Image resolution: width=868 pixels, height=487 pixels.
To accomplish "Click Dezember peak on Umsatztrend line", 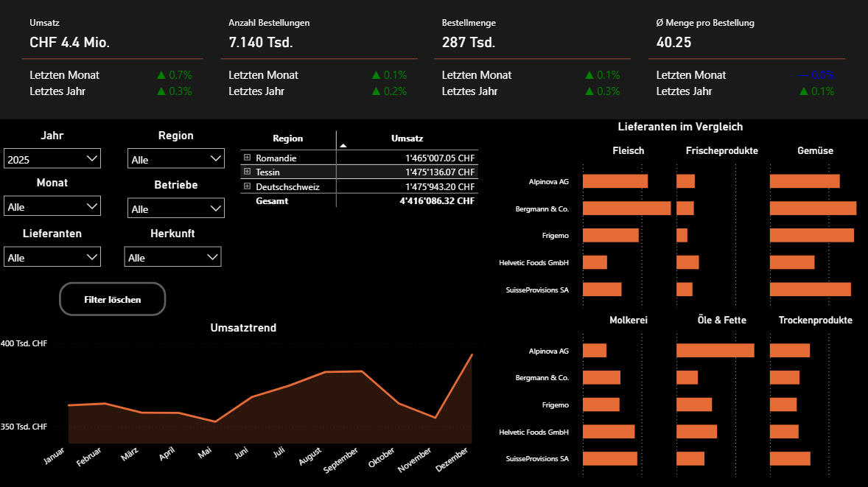I will tap(472, 355).
